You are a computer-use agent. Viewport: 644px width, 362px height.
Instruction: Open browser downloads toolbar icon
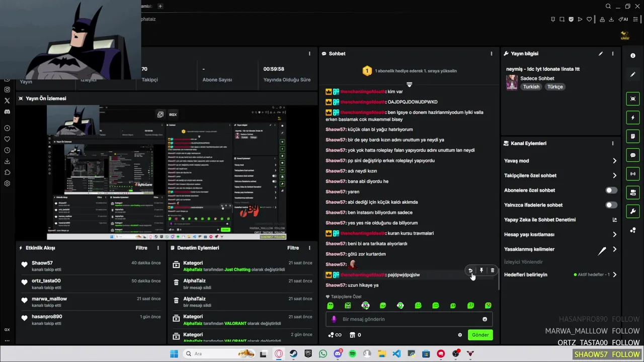tap(611, 20)
